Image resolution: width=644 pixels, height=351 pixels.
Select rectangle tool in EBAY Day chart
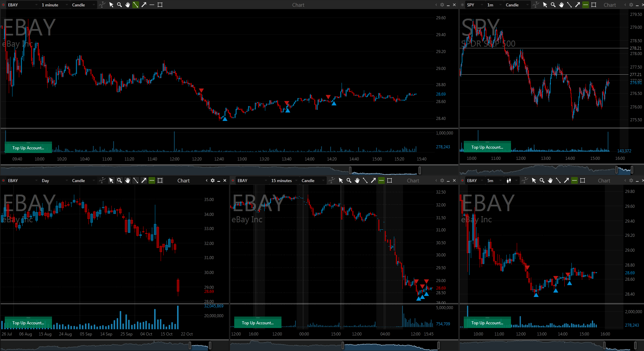(x=160, y=180)
